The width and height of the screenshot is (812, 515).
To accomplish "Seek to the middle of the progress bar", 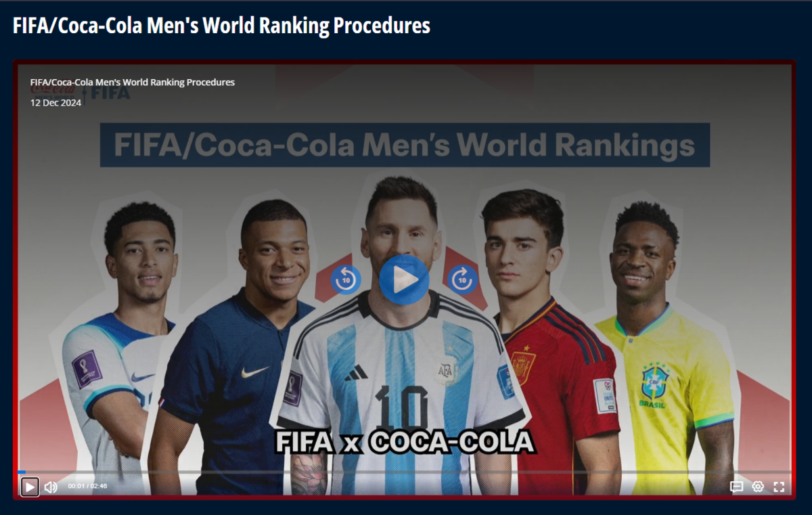I will click(405, 472).
